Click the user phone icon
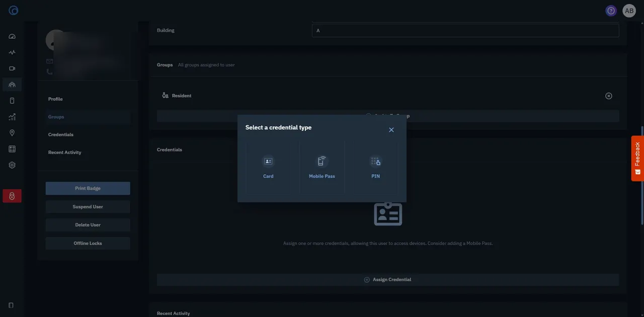The height and width of the screenshot is (317, 644). pyautogui.click(x=49, y=72)
